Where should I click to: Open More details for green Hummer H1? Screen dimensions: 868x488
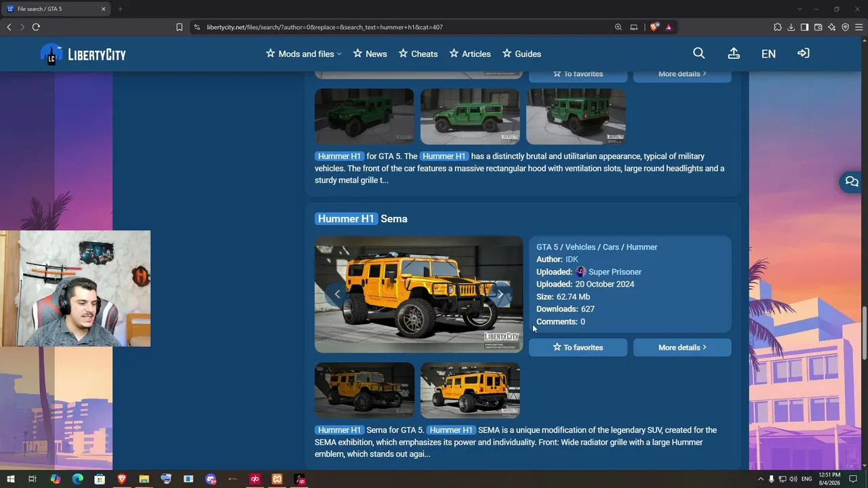(682, 74)
